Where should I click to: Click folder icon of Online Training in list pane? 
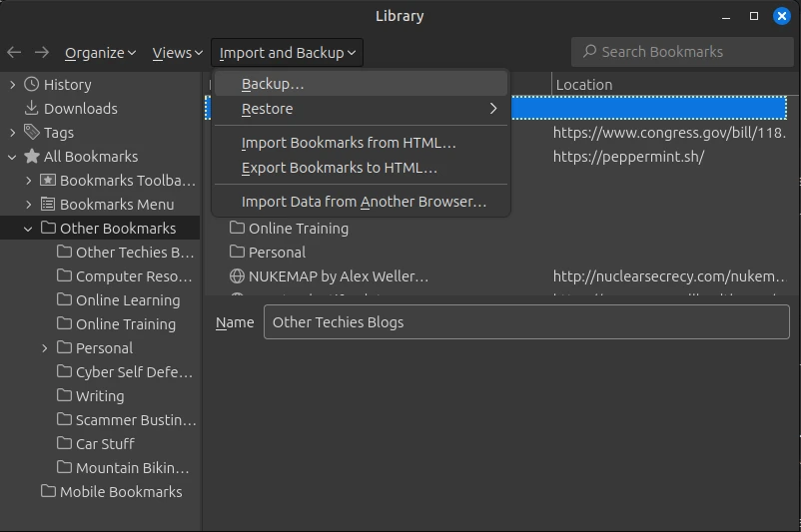pos(237,228)
